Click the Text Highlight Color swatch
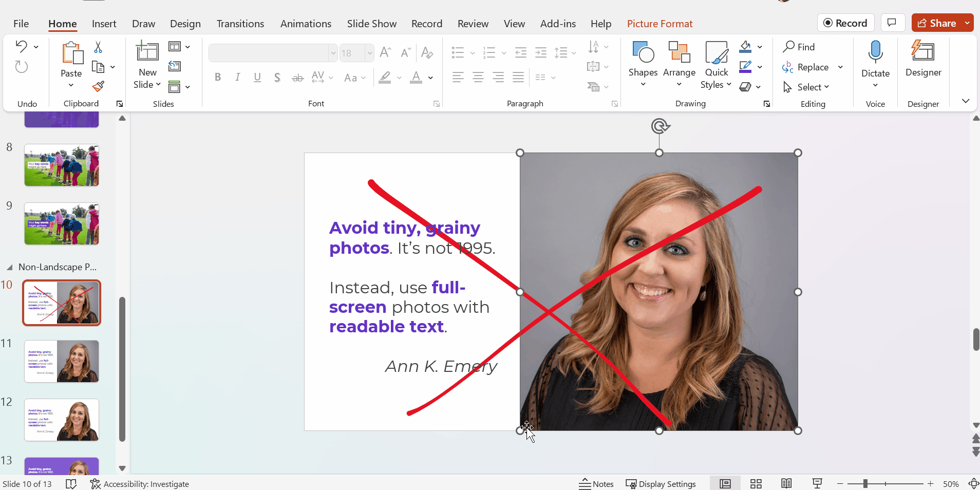The image size is (980, 490). pyautogui.click(x=385, y=78)
